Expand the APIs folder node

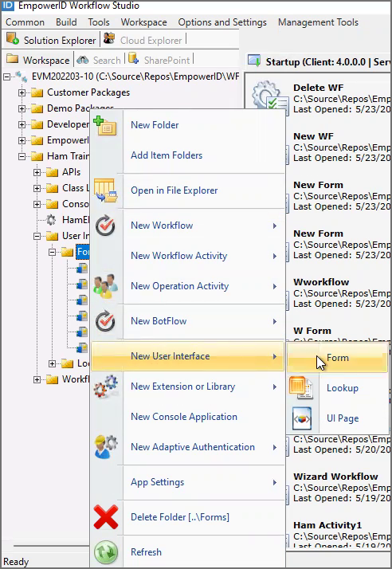coord(37,172)
